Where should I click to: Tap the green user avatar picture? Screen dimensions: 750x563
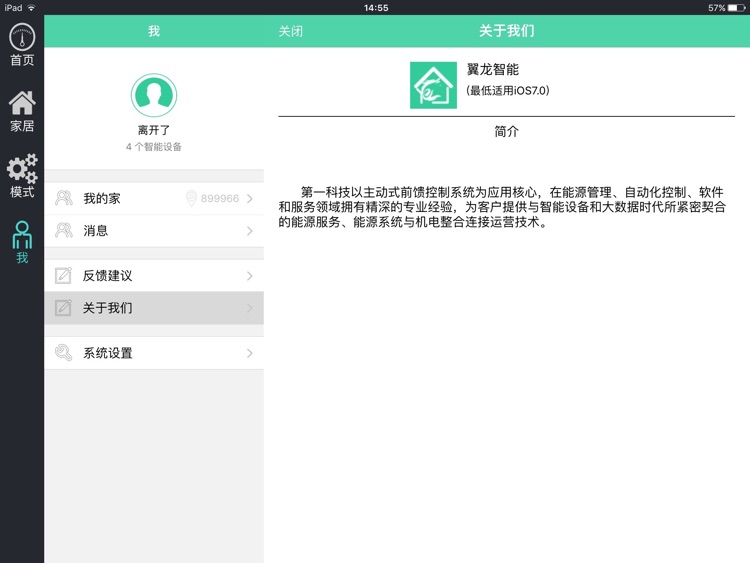point(154,95)
